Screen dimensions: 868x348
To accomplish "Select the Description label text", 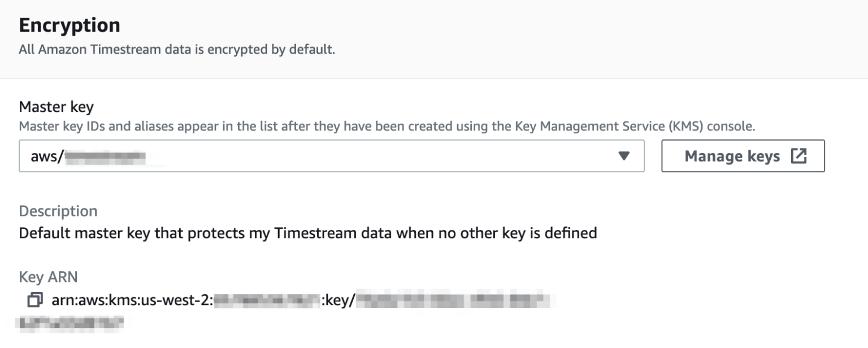I will click(x=58, y=211).
